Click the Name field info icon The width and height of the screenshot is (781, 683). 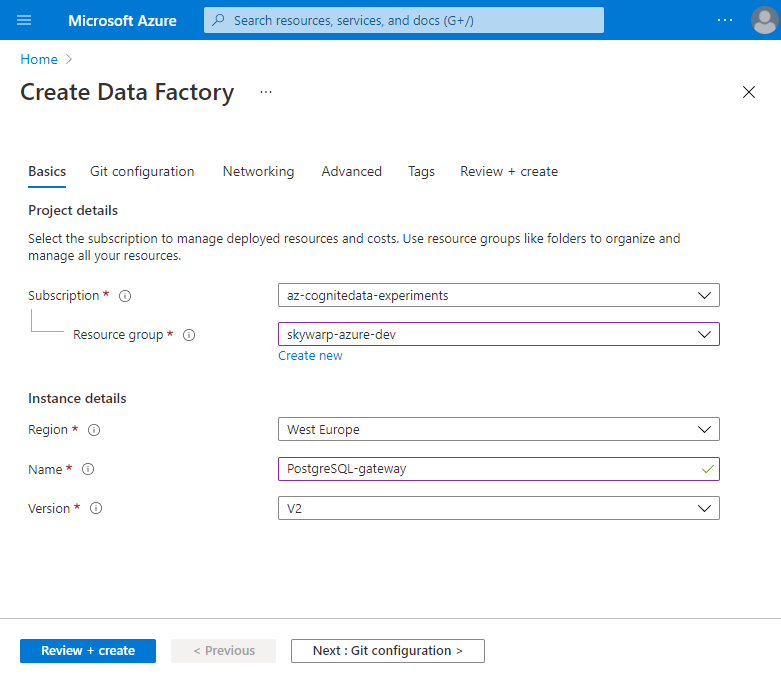click(x=88, y=469)
